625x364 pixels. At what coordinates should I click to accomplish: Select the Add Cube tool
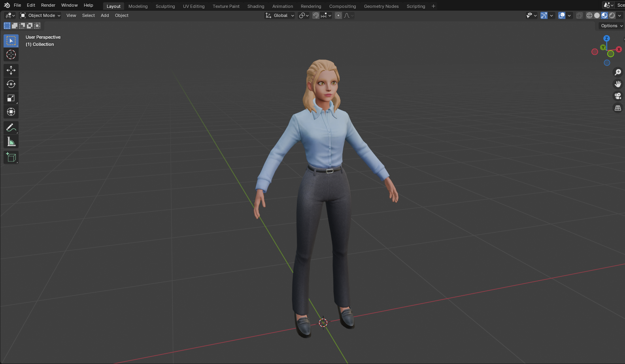point(11,157)
